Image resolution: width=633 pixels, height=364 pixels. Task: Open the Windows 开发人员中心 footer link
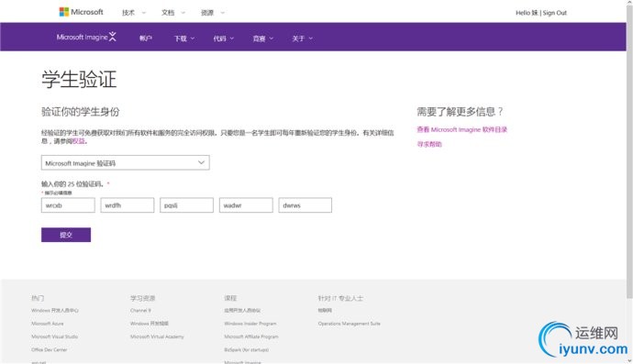pyautogui.click(x=55, y=310)
